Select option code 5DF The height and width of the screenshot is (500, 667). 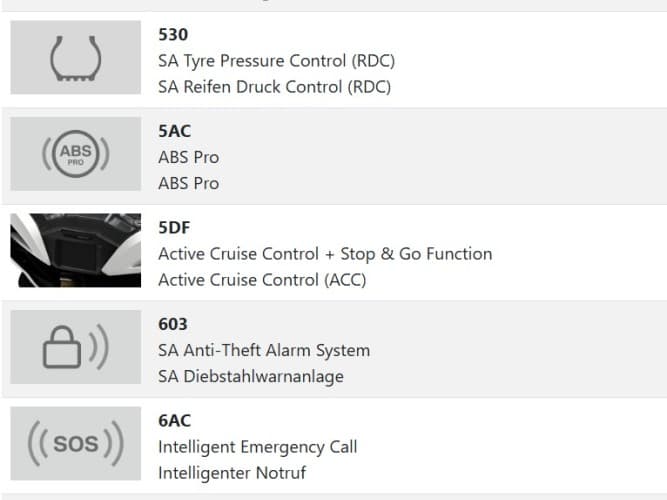[174, 229]
